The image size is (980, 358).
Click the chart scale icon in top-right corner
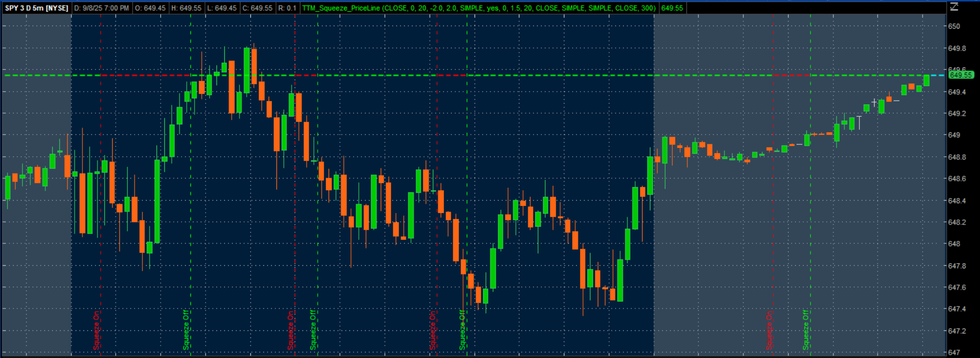point(954,7)
